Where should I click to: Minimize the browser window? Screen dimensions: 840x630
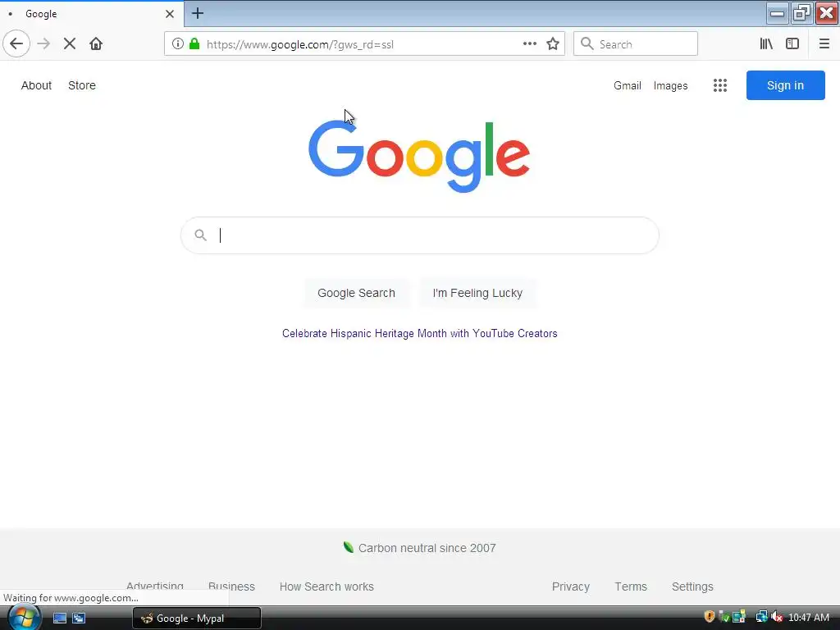pos(777,13)
